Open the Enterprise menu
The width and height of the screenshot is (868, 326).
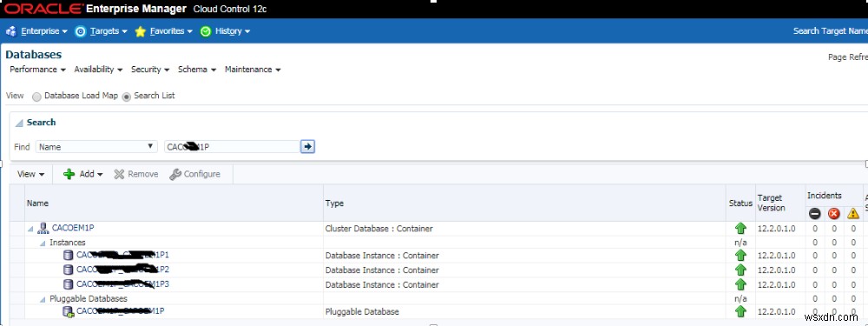[43, 31]
